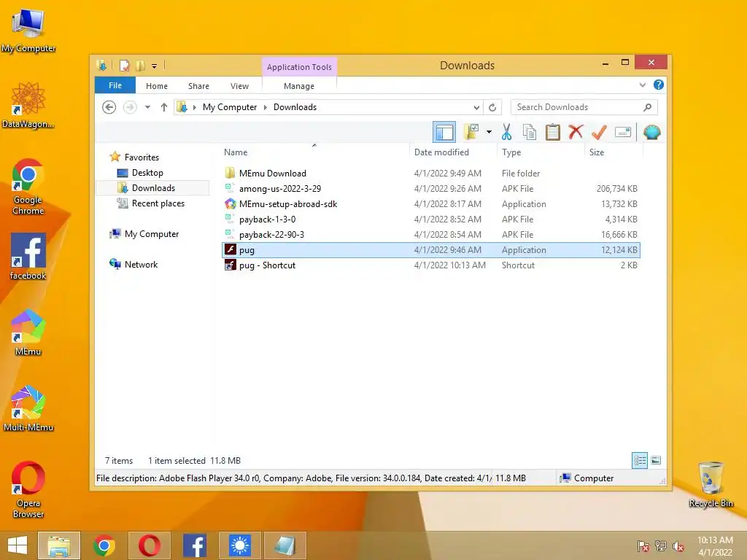Click the Application Tools contextual tab
This screenshot has height=560, width=747.
click(x=299, y=67)
